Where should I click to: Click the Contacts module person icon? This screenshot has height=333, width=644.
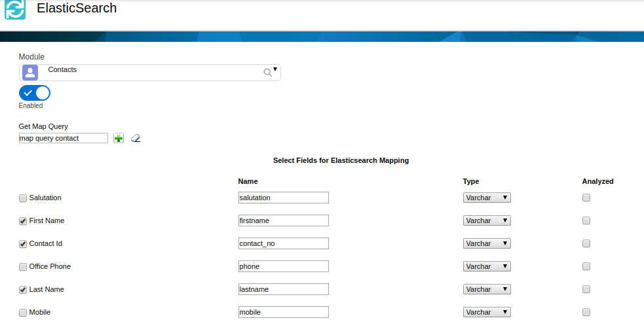[x=30, y=73]
